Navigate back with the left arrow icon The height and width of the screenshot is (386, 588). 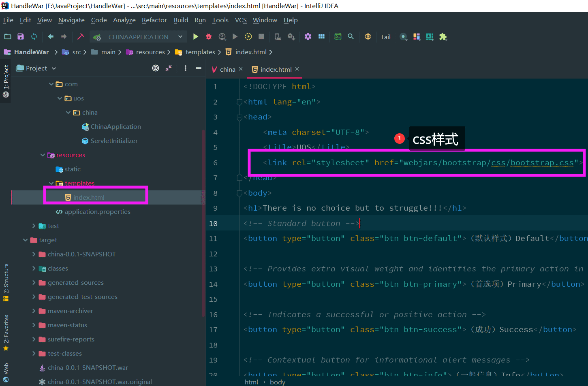(51, 36)
